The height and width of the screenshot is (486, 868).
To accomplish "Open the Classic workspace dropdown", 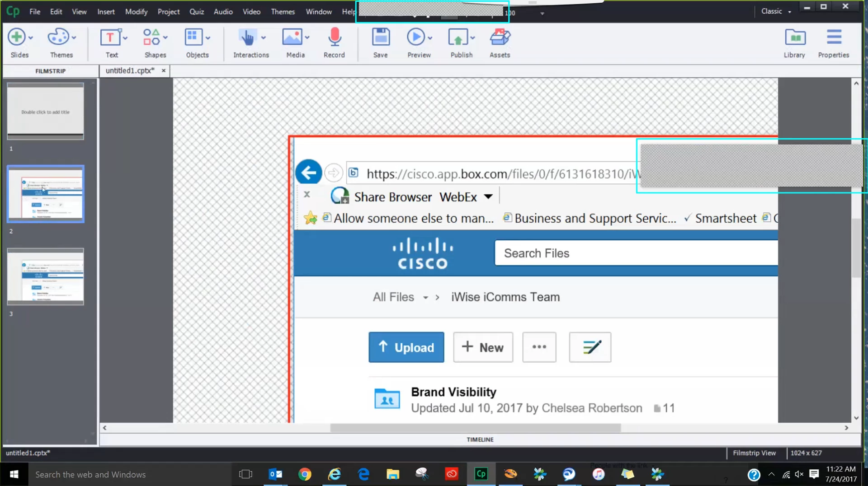I will (x=776, y=11).
